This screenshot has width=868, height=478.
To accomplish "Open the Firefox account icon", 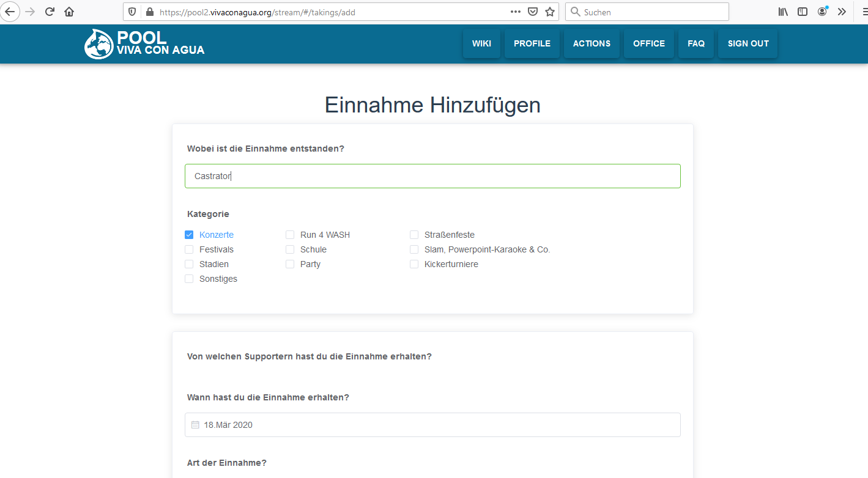I will click(x=822, y=12).
